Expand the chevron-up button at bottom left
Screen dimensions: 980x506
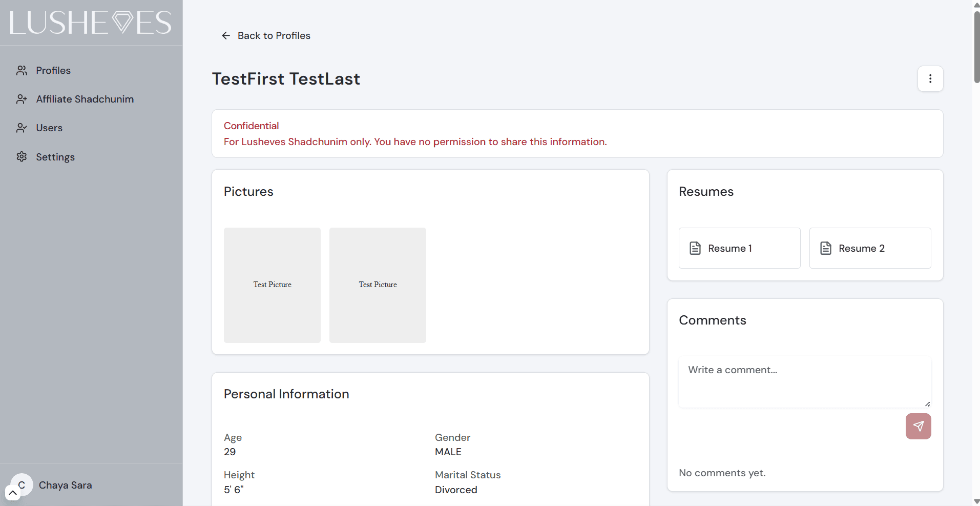pos(13,493)
